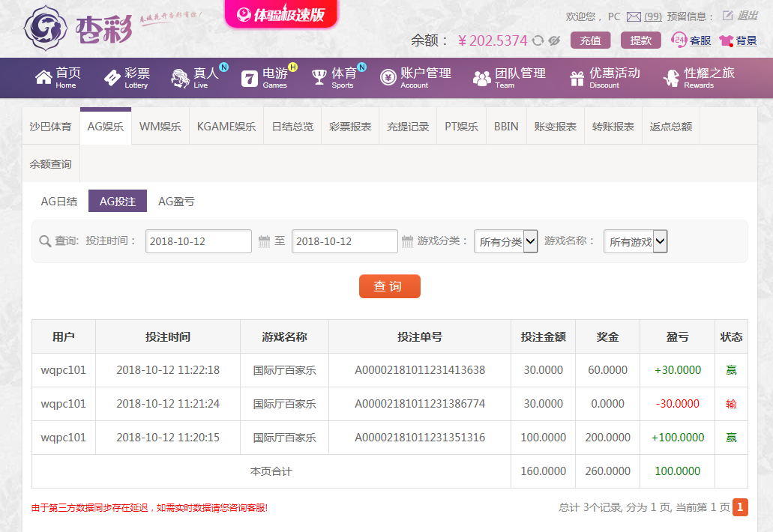
Task: Switch to 账变报表 tab
Action: coord(555,127)
